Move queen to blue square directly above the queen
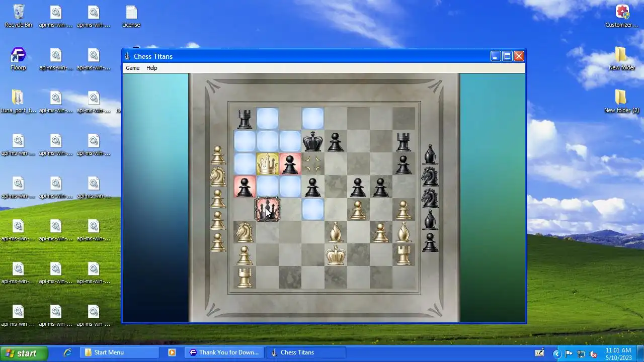The image size is (644, 362). (268, 142)
